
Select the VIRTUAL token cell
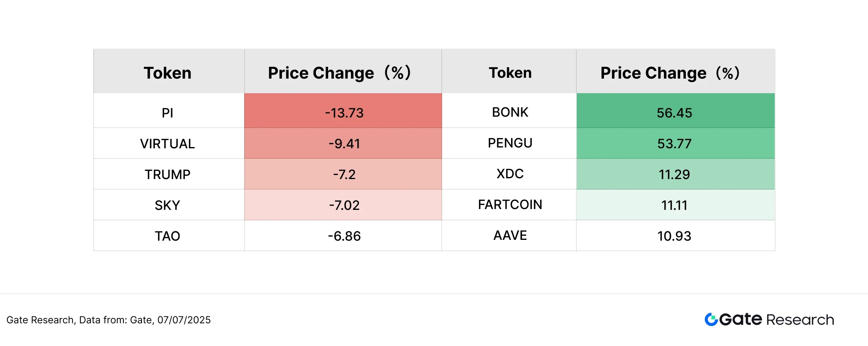(168, 144)
